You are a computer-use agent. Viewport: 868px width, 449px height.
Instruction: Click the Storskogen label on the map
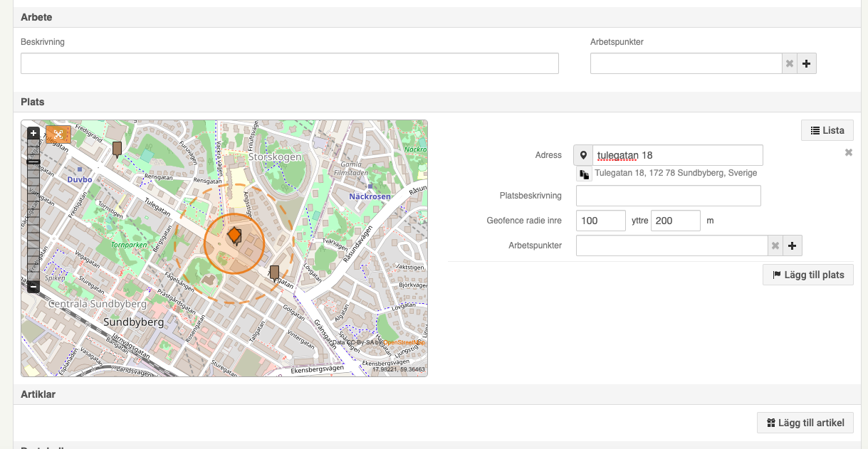pos(275,157)
